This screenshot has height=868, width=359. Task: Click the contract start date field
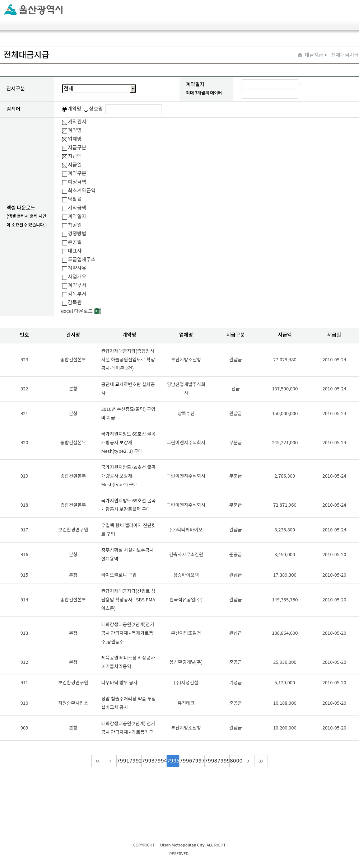point(270,84)
